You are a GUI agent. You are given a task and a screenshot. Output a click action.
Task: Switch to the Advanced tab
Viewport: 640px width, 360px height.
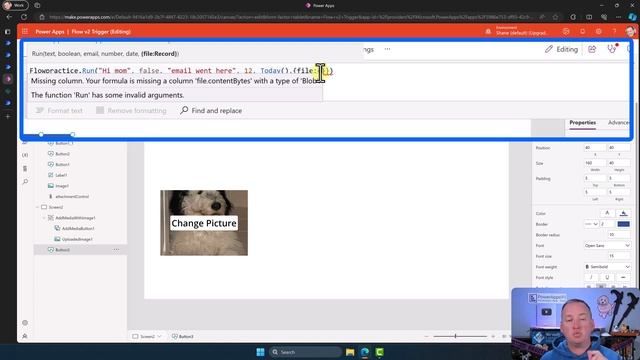click(618, 122)
